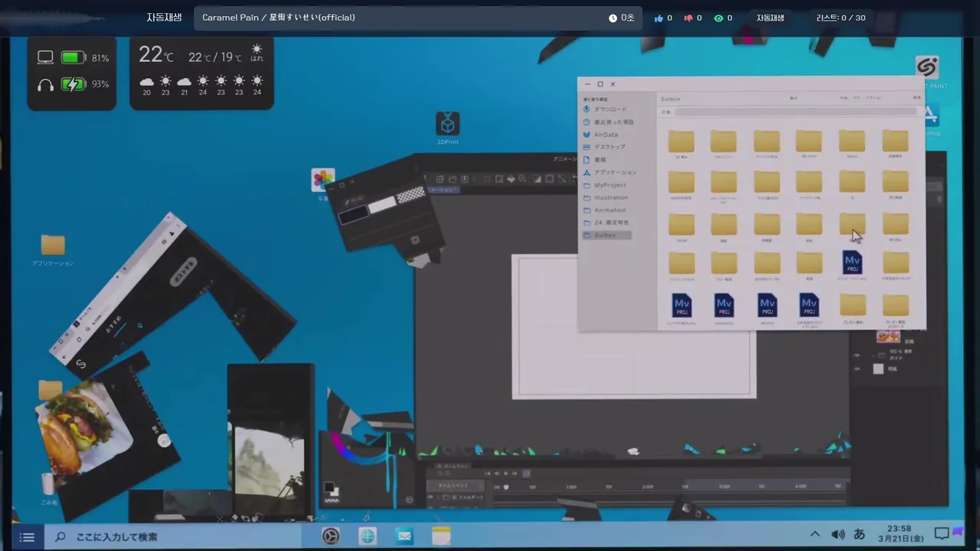The height and width of the screenshot is (551, 980).
Task: Click the 22℃ weather widget temperature
Action: (156, 55)
